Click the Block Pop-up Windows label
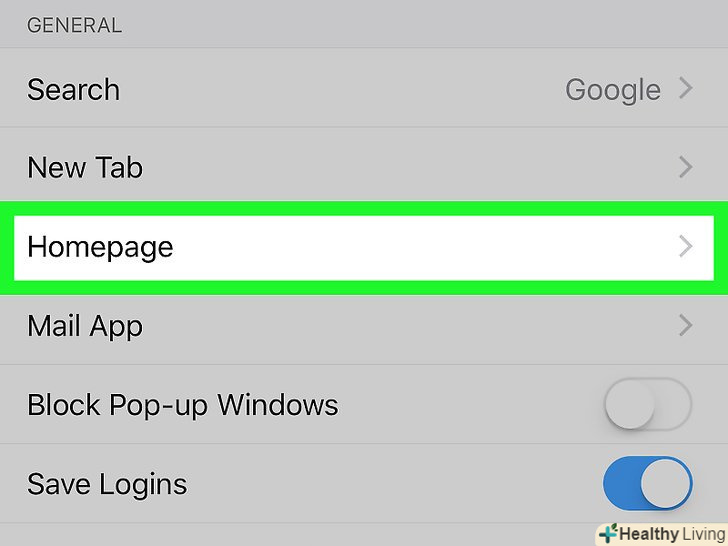The image size is (728, 546). [182, 405]
